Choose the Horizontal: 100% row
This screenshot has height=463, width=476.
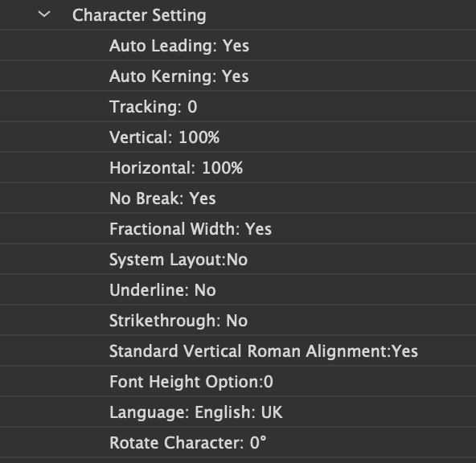238,168
